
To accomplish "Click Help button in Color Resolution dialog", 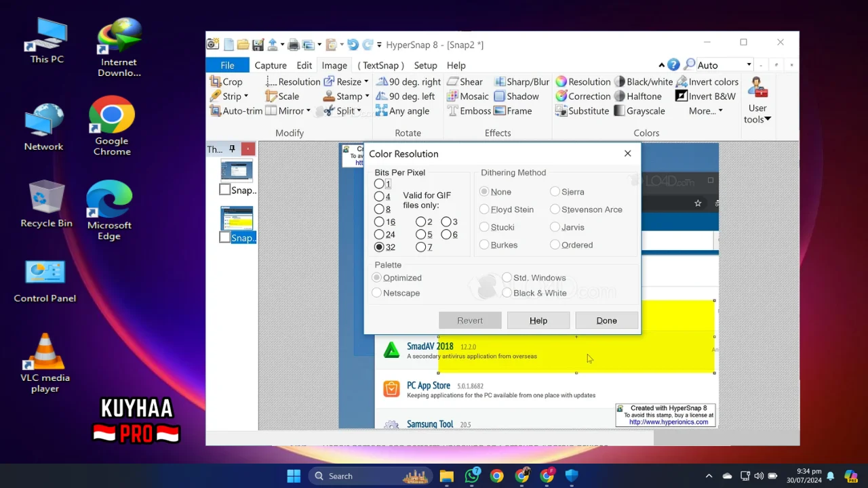I will (538, 321).
